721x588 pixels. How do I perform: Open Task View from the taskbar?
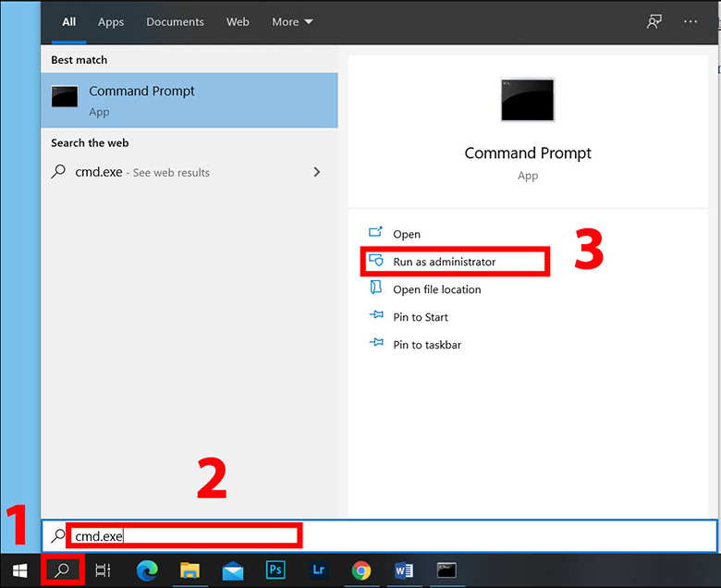[x=103, y=570]
